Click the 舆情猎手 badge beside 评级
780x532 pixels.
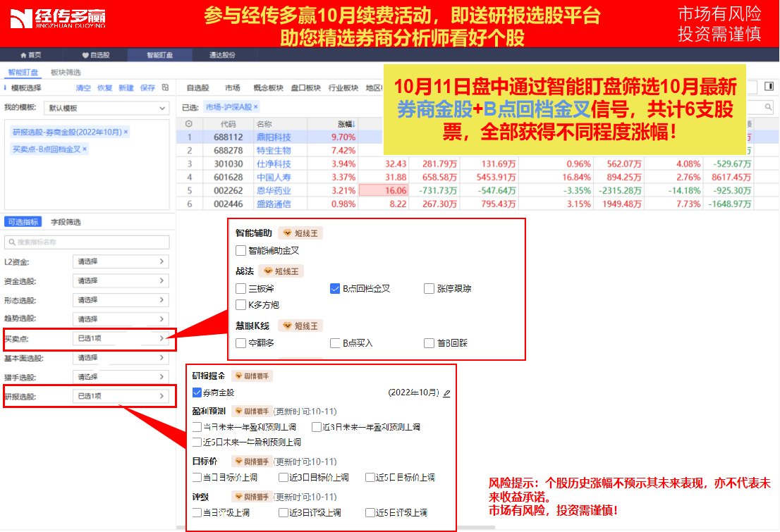click(252, 497)
